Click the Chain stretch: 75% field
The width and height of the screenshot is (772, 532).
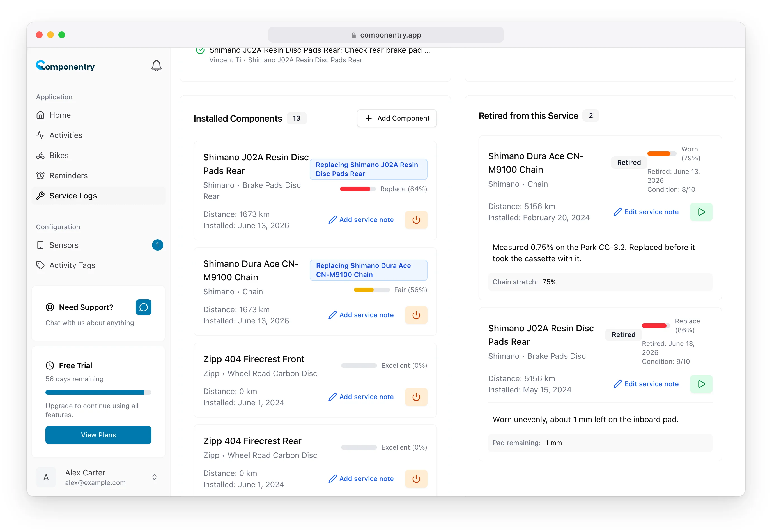point(600,282)
